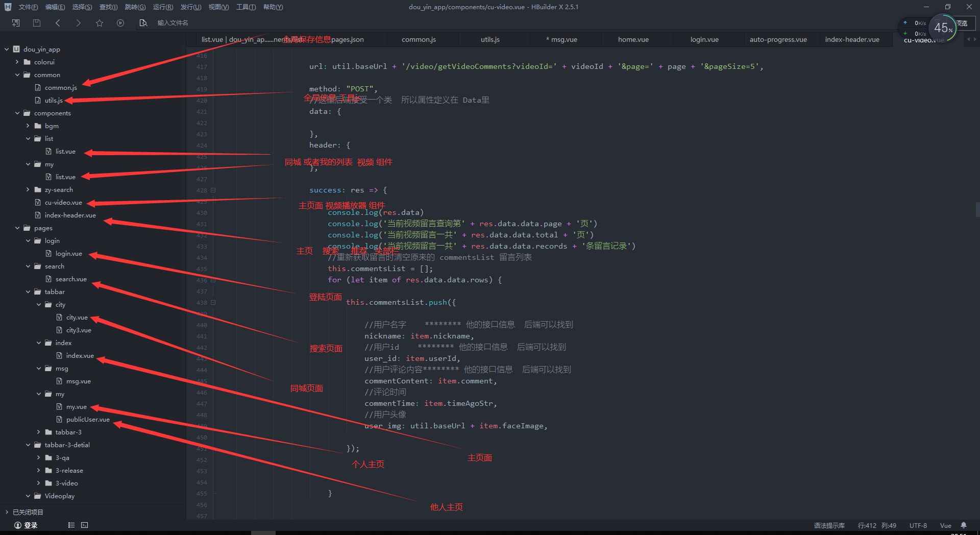
Task: Open index.vue in the project tree
Action: coord(80,356)
